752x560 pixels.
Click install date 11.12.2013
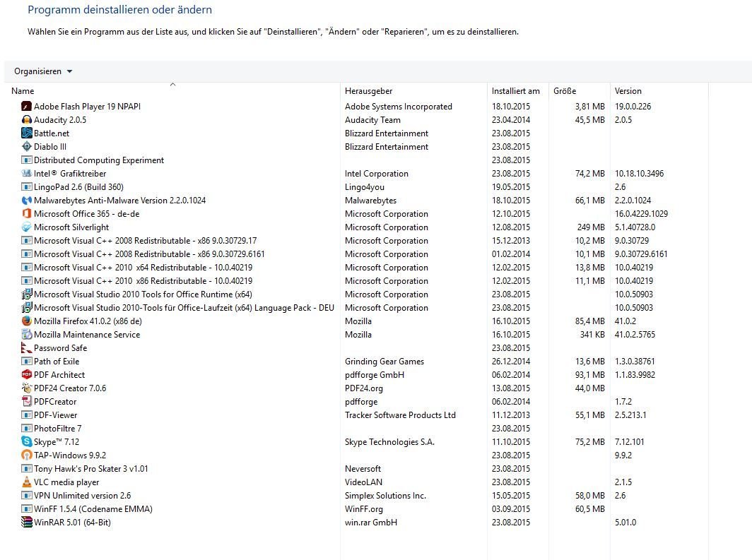click(x=511, y=415)
